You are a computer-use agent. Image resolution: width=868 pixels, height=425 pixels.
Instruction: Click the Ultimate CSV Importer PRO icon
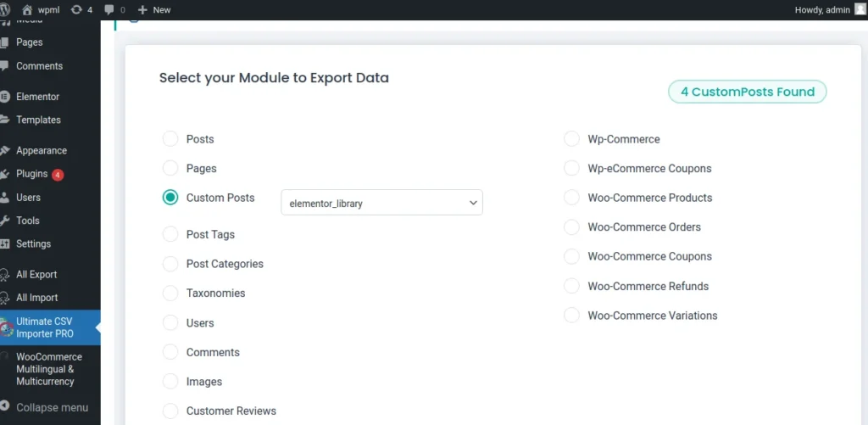[x=6, y=327]
